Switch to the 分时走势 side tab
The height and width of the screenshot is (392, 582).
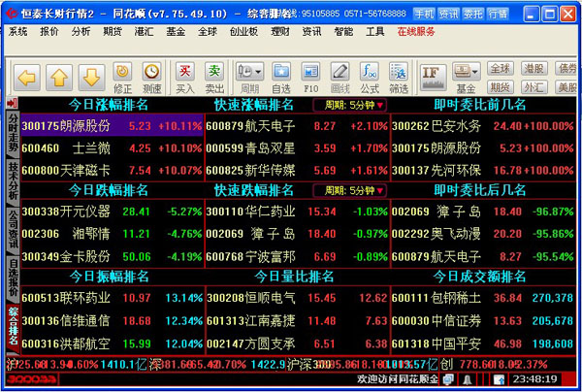13,133
